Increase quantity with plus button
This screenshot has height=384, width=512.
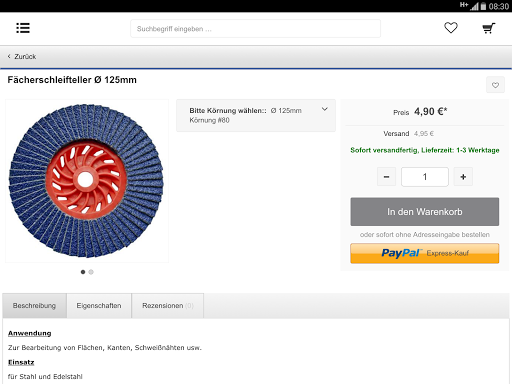click(x=463, y=177)
